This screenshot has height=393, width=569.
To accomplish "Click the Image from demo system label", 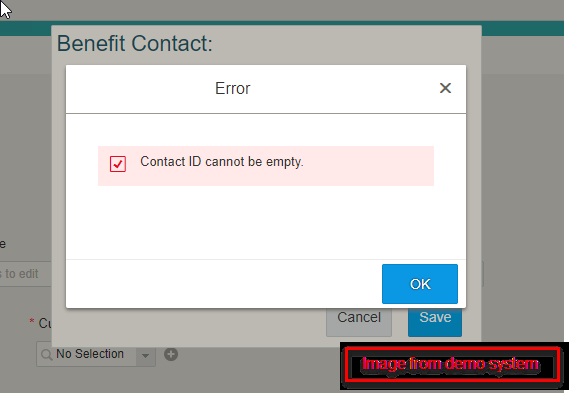I will [x=450, y=364].
